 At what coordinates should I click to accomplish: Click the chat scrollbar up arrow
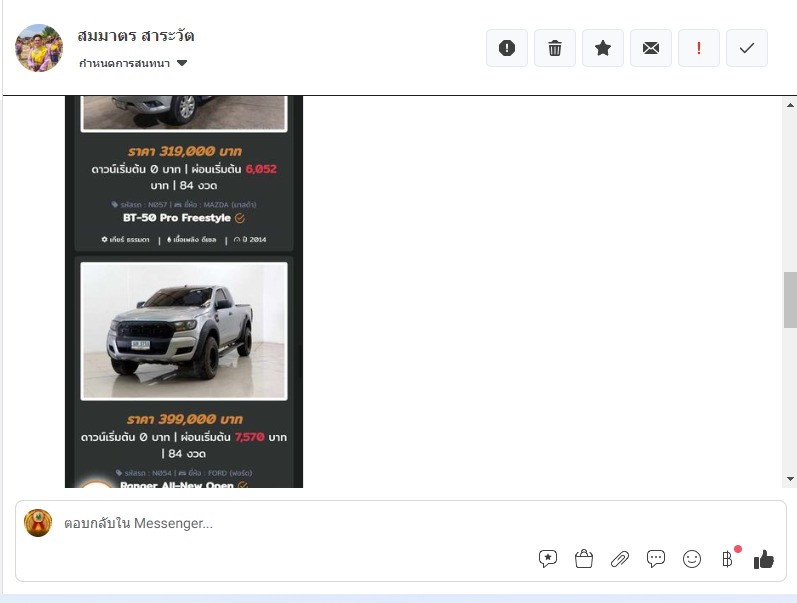(790, 105)
